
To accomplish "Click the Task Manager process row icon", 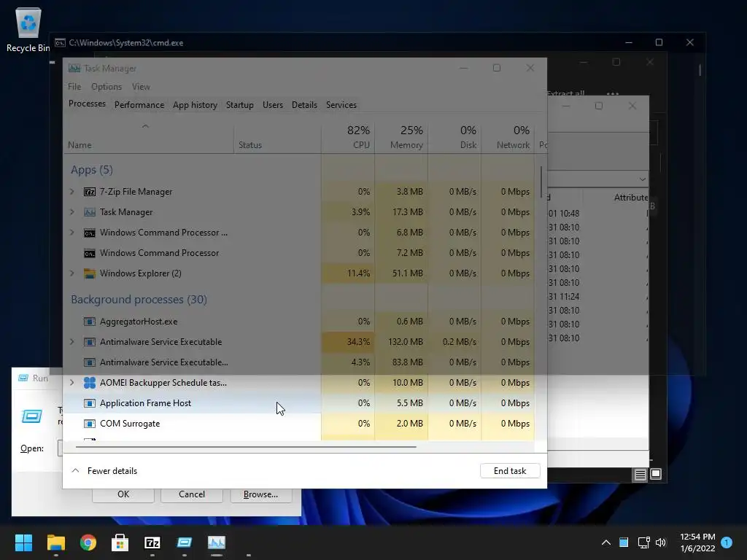I will point(90,212).
